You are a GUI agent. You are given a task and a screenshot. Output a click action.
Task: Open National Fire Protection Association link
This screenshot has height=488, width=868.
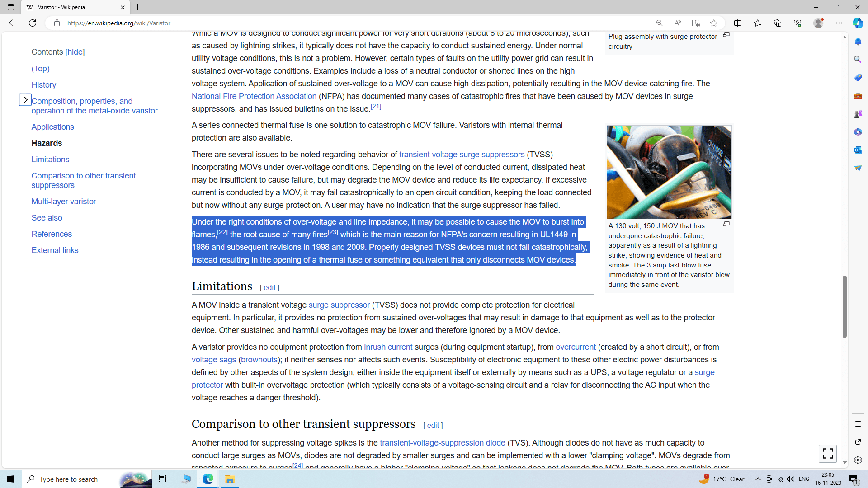[x=254, y=96]
